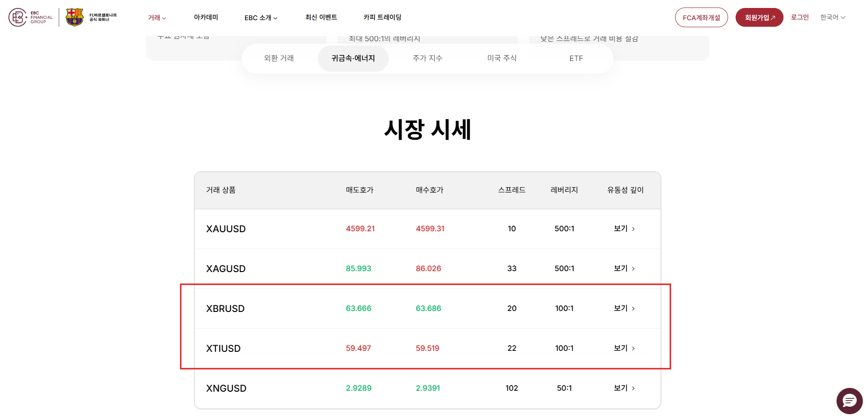
Task: Click the EBC Financial Group logo
Action: 31,17
